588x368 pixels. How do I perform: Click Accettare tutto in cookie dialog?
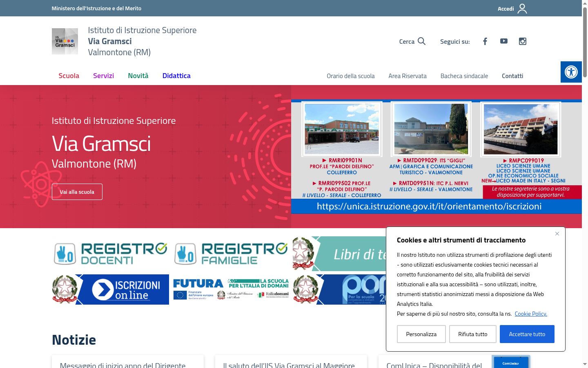click(527, 334)
